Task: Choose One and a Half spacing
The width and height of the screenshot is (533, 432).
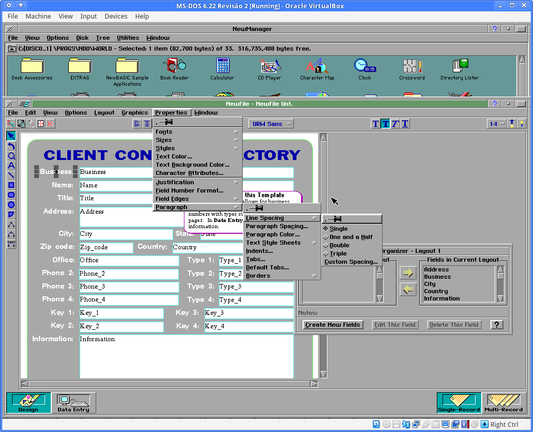Action: (351, 237)
